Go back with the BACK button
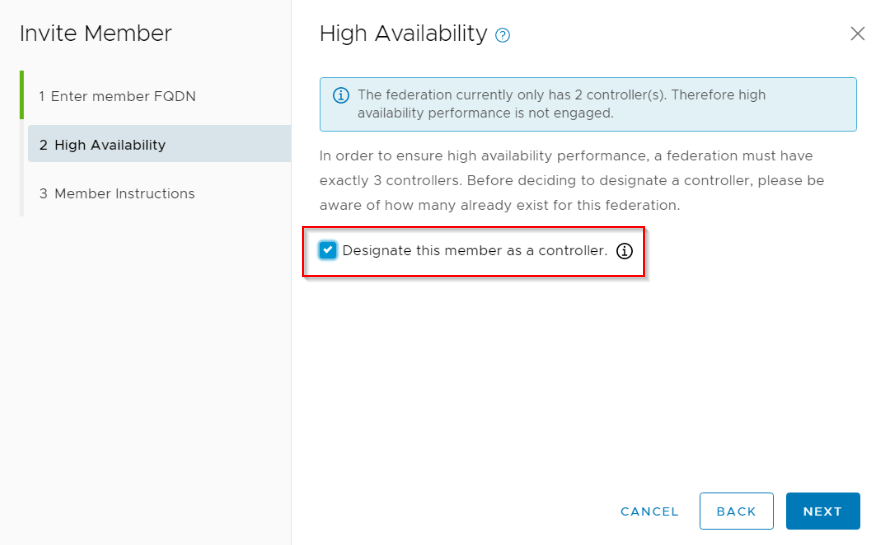Screen dimensions: 881x545 (x=736, y=511)
